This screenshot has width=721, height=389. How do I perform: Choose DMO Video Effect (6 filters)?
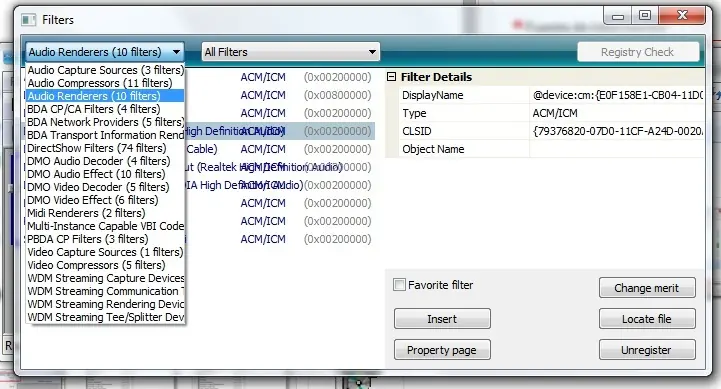pos(105,200)
